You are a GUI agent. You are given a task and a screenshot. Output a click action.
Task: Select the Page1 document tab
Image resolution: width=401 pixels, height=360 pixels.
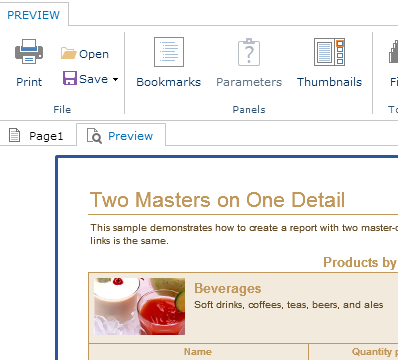coord(38,136)
